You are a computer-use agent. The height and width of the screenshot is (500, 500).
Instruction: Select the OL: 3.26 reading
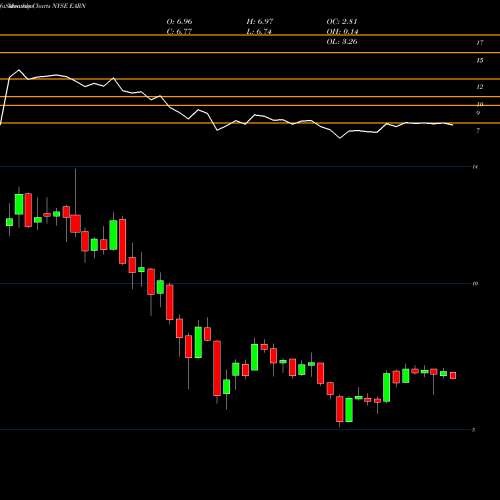pyautogui.click(x=342, y=42)
